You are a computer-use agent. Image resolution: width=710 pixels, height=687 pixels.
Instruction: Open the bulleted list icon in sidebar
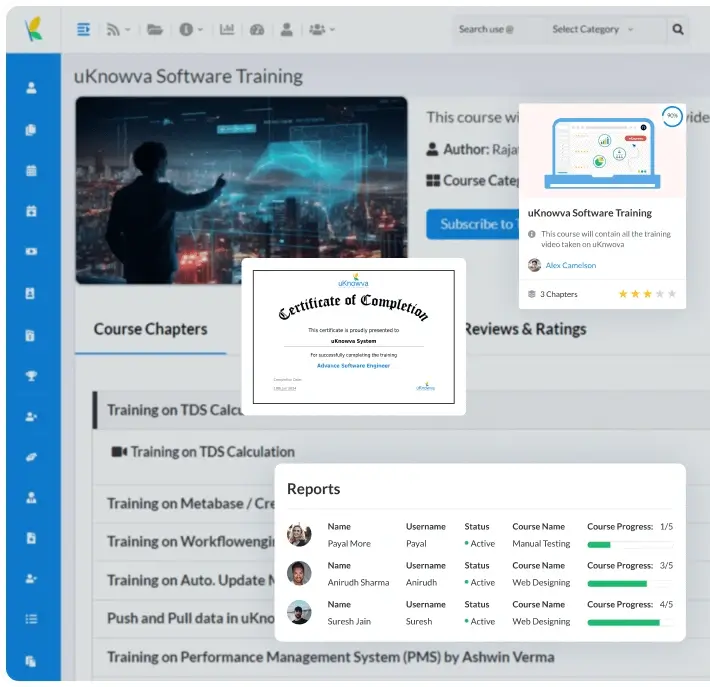[31, 619]
